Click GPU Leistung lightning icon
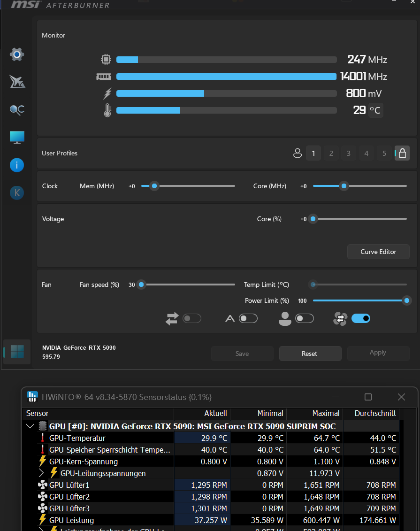Viewport: 420px width, 531px height. 42,520
